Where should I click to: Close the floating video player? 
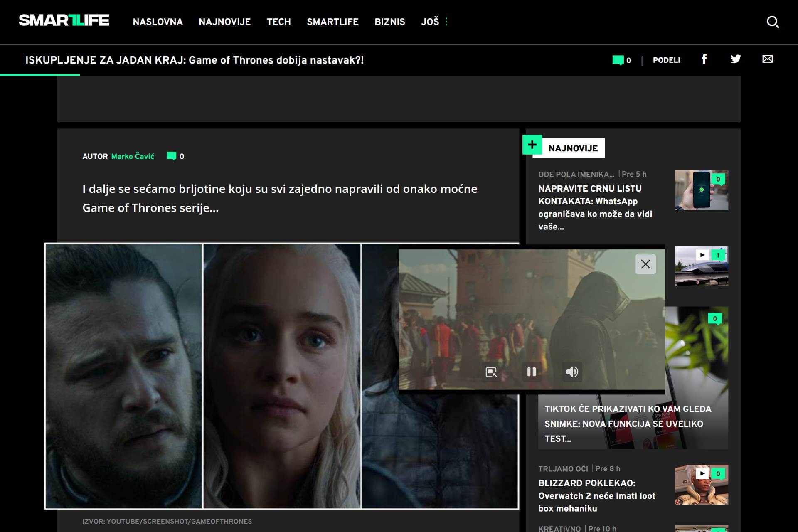pos(645,264)
